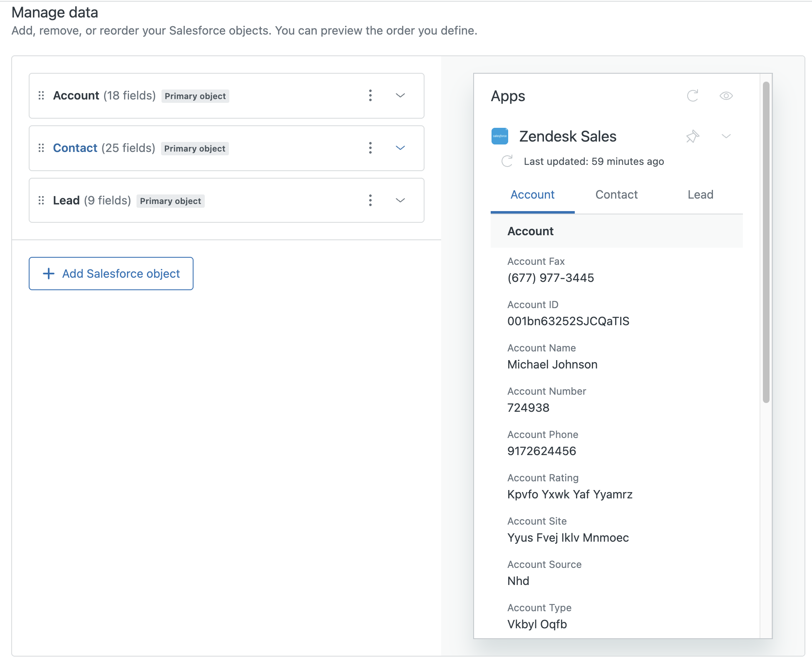Open Account row three-dot options menu
This screenshot has height=662, width=812.
(370, 96)
